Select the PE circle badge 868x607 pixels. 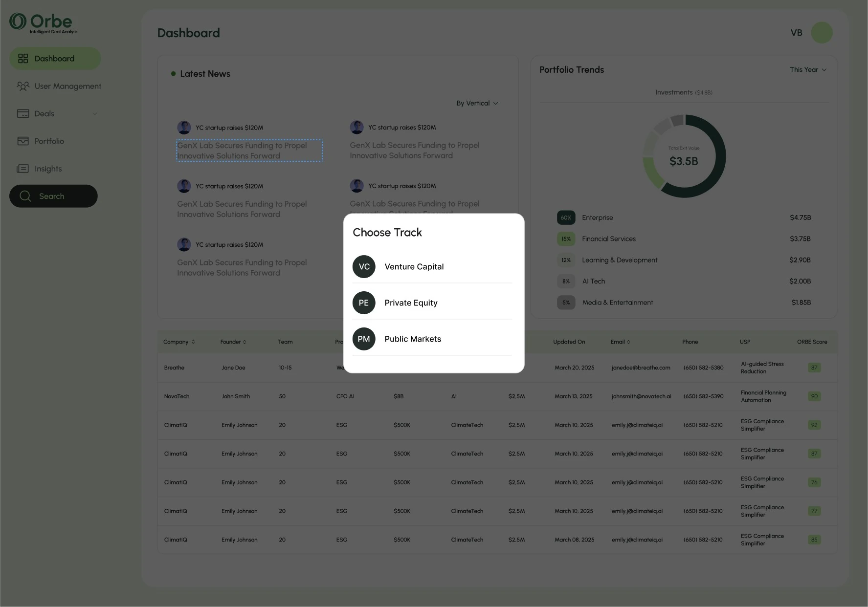[x=364, y=303]
